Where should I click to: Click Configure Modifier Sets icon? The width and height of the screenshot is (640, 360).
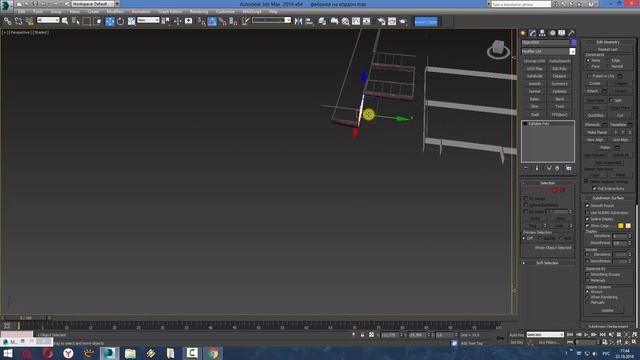[569, 168]
